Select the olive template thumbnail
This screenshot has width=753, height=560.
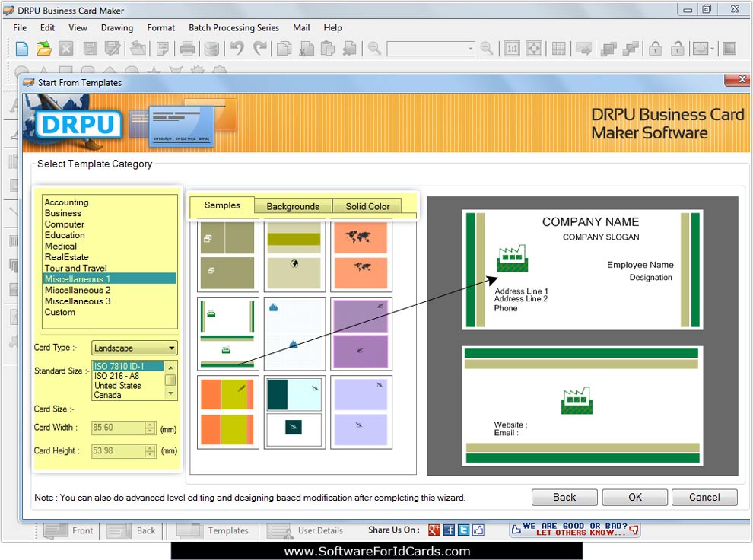point(227,256)
